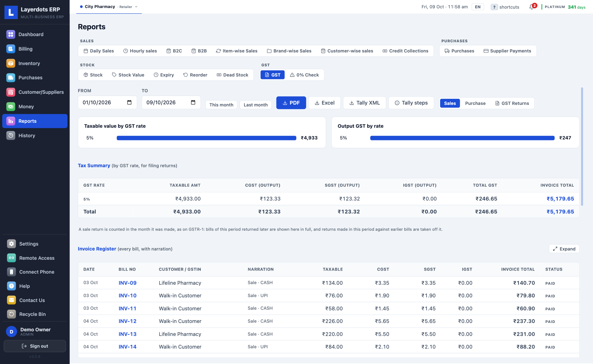Viewport: 593px width, 364px height.
Task: Export the Tally XML file
Action: pos(364,103)
